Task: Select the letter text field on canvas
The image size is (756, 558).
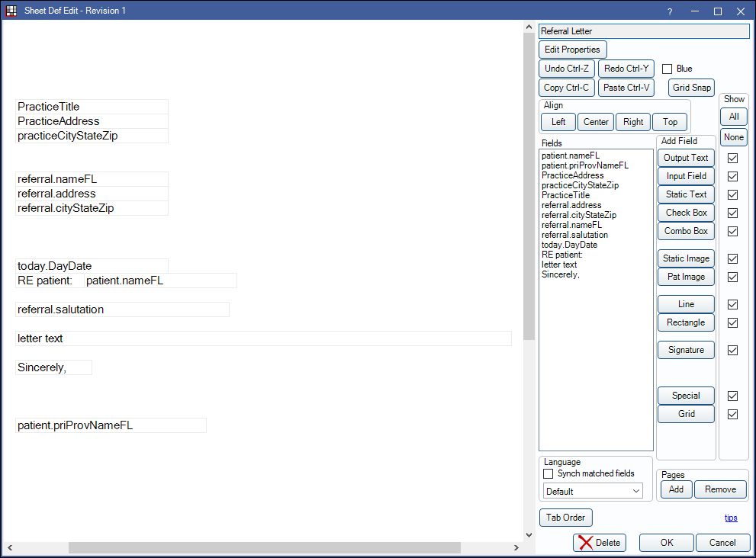Action: tap(263, 338)
